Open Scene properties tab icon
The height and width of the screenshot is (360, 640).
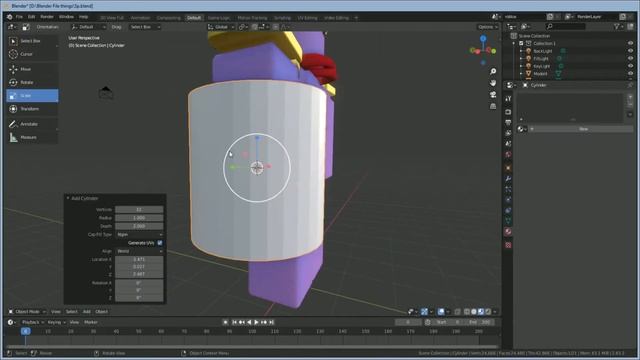click(x=508, y=144)
